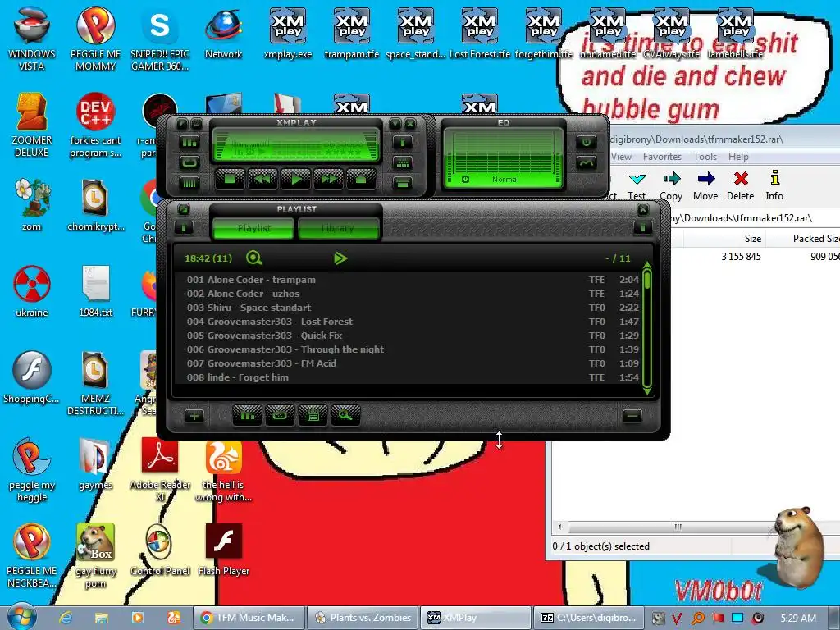Open the Tools menu in 7-Zip

click(705, 157)
